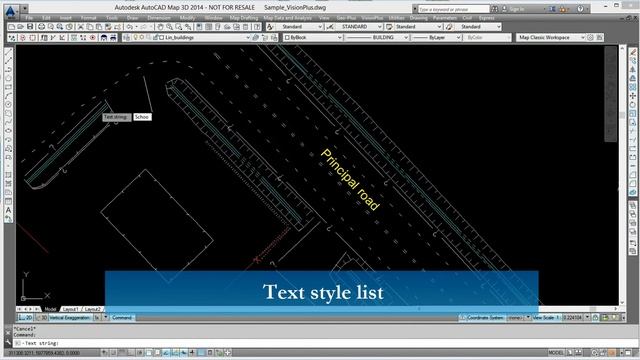This screenshot has width=640, height=360.
Task: Toggle layer lightbulb on/off in layer box
Action: [136, 38]
